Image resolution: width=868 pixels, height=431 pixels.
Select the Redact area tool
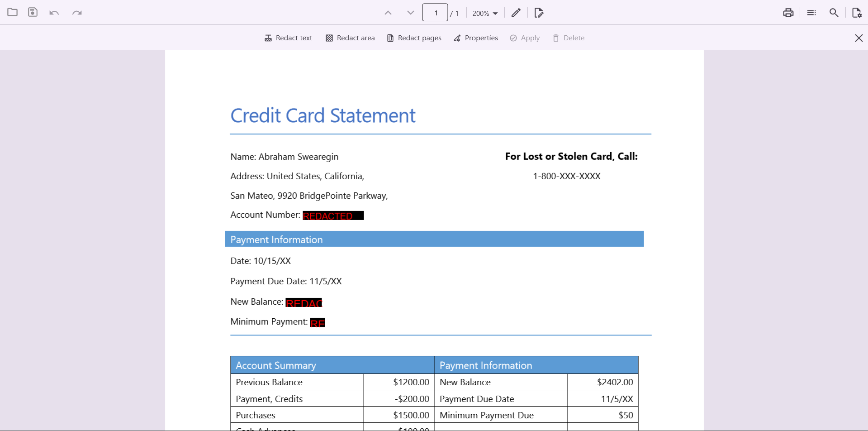[350, 38]
